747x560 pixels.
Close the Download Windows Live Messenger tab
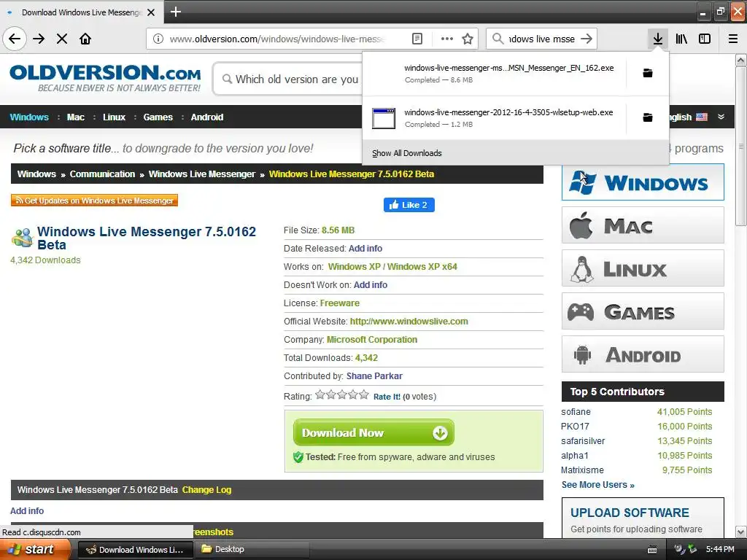point(151,12)
